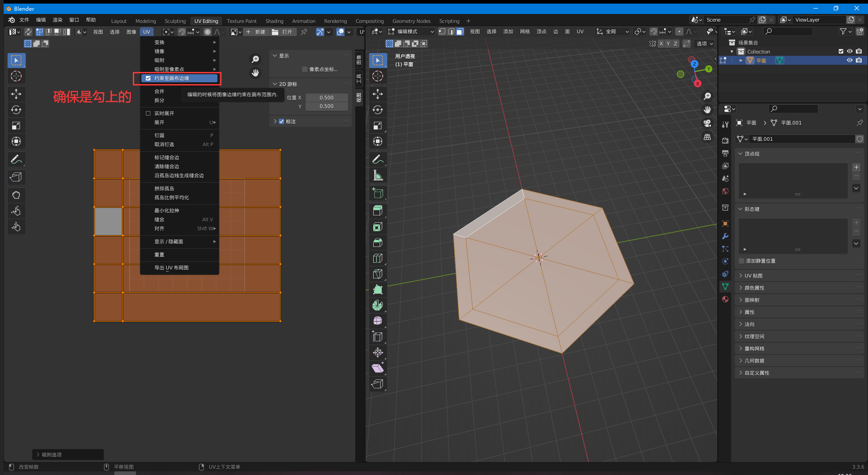Adjust the 2D cursor position Y field
The width and height of the screenshot is (868, 475).
(327, 107)
